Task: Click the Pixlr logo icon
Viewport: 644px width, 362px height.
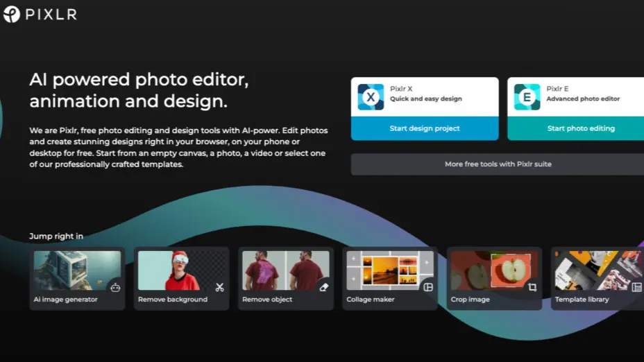Action: [12, 14]
